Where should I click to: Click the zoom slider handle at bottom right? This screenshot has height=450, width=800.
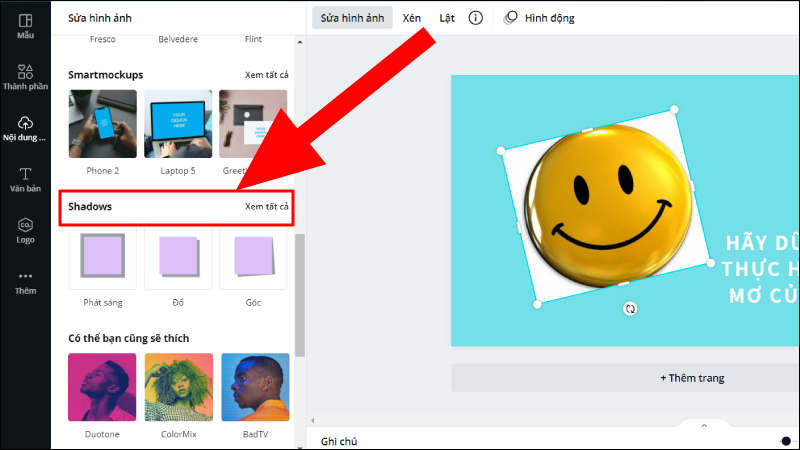(x=786, y=441)
